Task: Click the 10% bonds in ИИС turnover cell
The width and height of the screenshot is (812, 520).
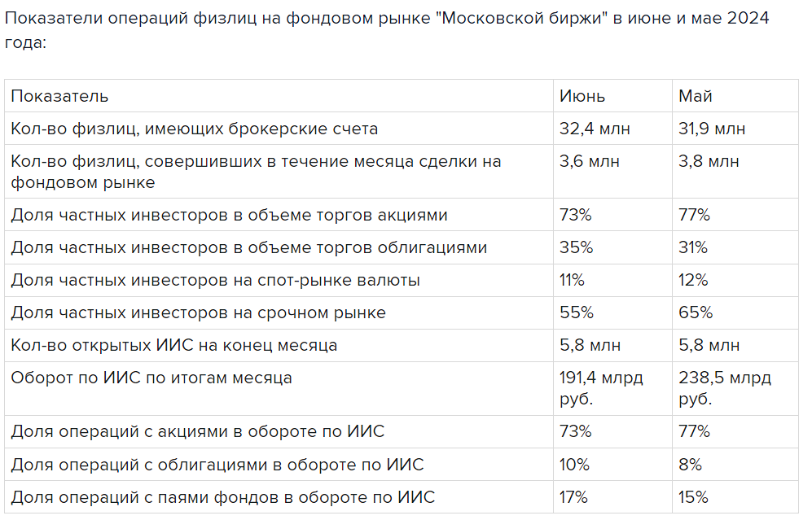Action: 574,465
